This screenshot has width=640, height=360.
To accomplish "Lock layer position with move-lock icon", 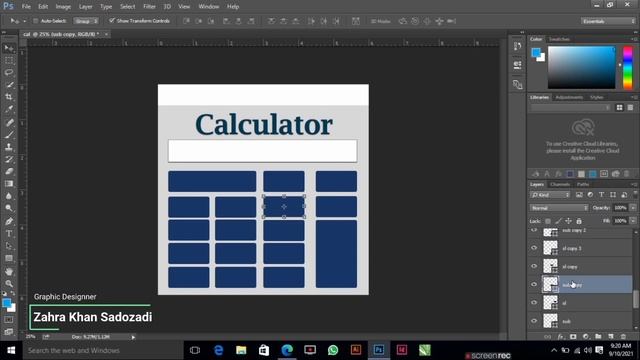I will click(x=568, y=221).
